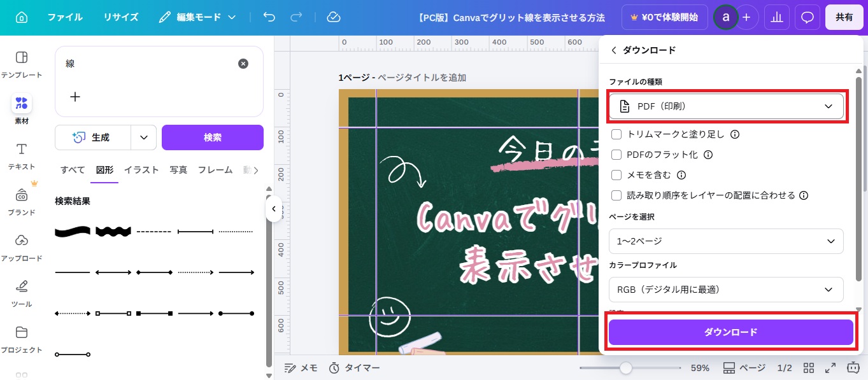Click the 共有 share button
Screen dimensions: 868x380
(844, 18)
